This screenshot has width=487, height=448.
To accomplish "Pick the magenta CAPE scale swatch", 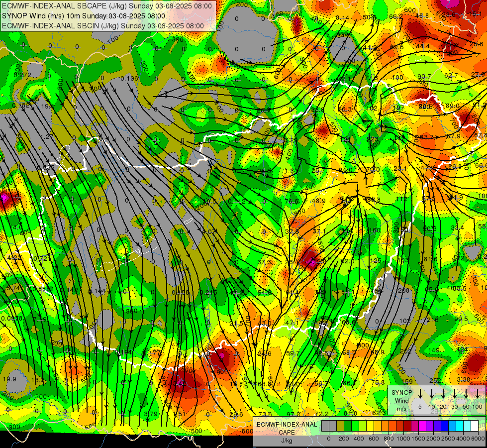I will coord(422,426).
